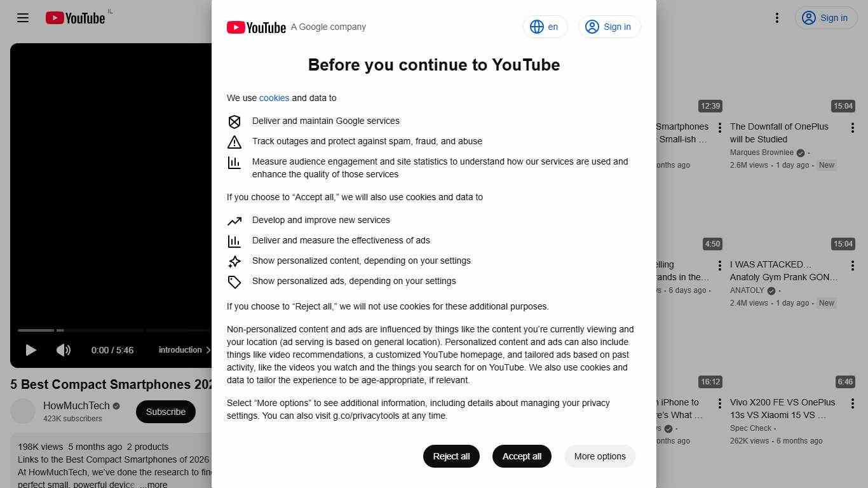
Task: Choose Accept all cookies
Action: pos(522,456)
